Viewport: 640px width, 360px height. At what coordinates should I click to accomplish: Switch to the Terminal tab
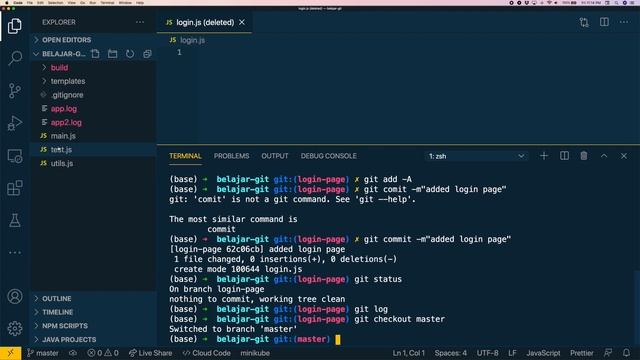pyautogui.click(x=185, y=156)
